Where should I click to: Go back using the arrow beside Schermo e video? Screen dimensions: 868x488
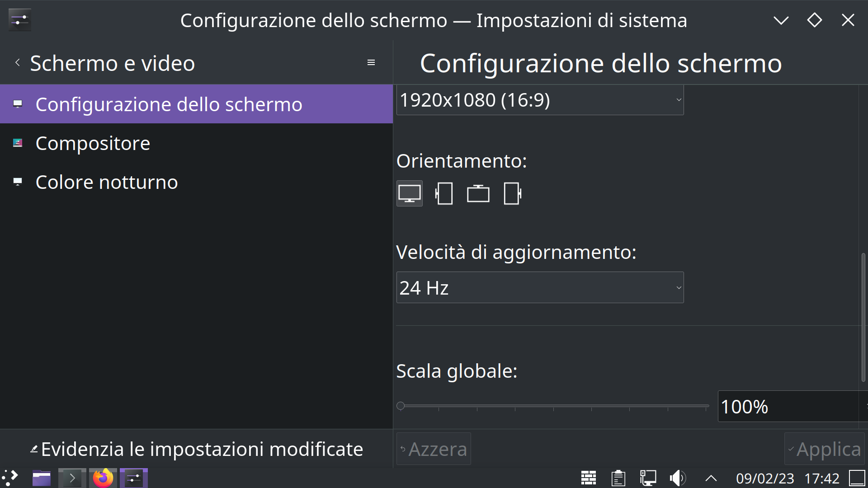(17, 62)
